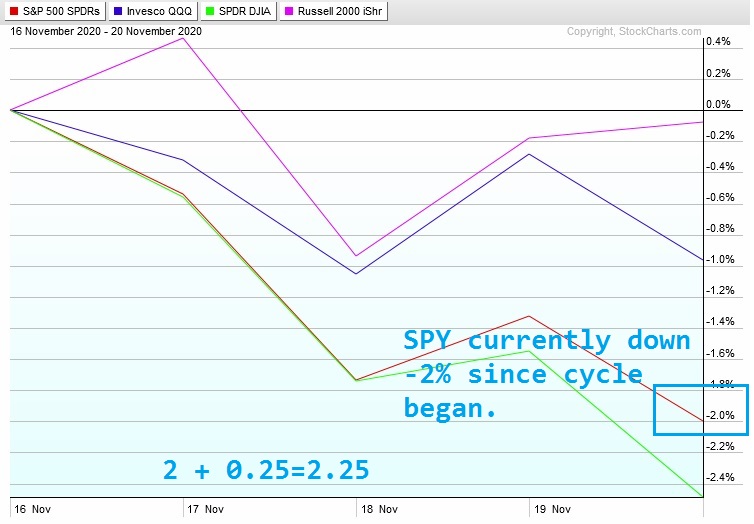Click the S&P 500 SPDRs legend button
The image size is (754, 524).
[x=55, y=11]
